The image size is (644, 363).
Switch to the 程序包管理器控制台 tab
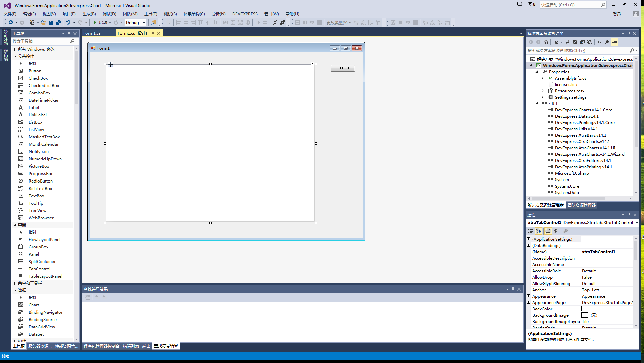pyautogui.click(x=102, y=346)
